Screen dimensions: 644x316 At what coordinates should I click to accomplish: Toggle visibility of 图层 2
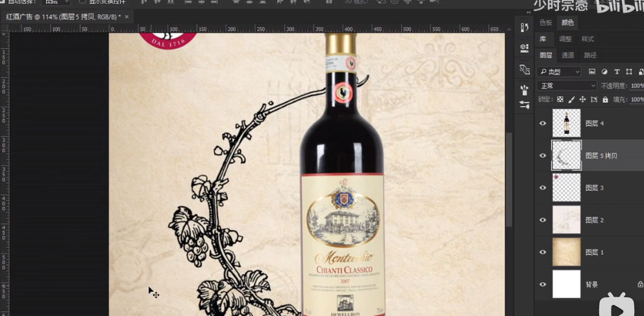(543, 220)
